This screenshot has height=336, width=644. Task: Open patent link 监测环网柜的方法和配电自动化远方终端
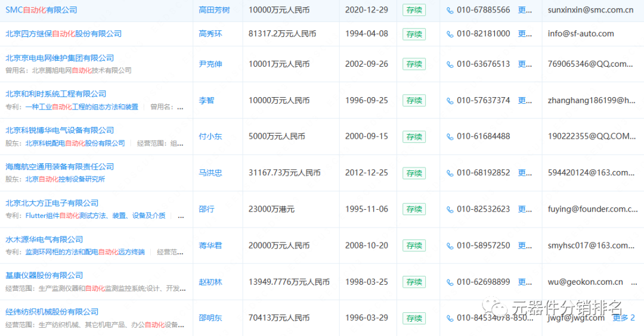pyautogui.click(x=85, y=252)
